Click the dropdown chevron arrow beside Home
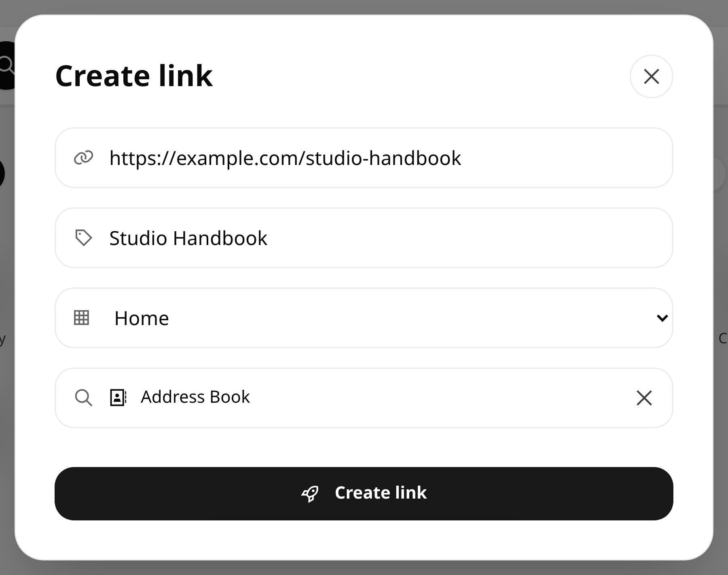728x575 pixels. 662,318
